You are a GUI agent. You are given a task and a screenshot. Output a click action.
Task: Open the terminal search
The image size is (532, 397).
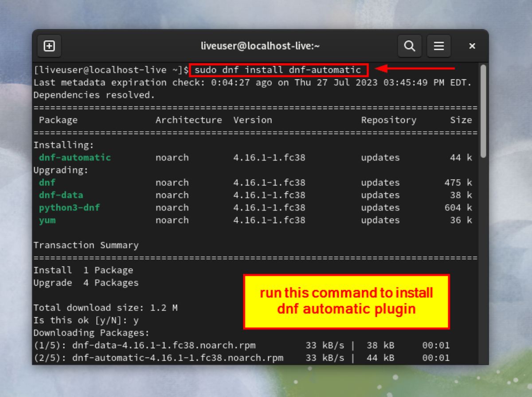[x=409, y=46]
